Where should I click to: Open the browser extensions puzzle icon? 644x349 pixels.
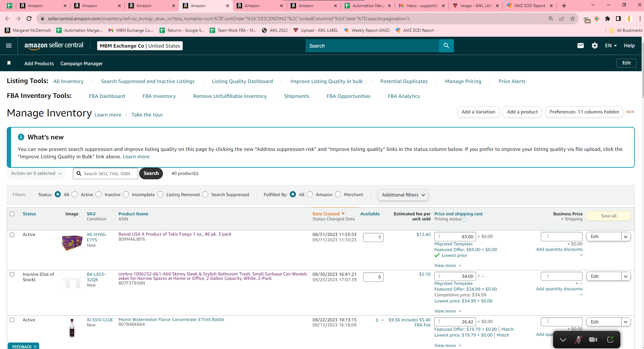[608, 19]
